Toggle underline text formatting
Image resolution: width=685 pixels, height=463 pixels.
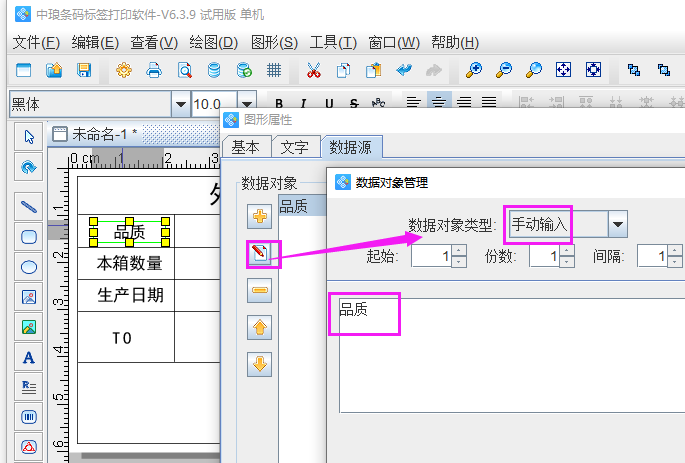click(328, 103)
